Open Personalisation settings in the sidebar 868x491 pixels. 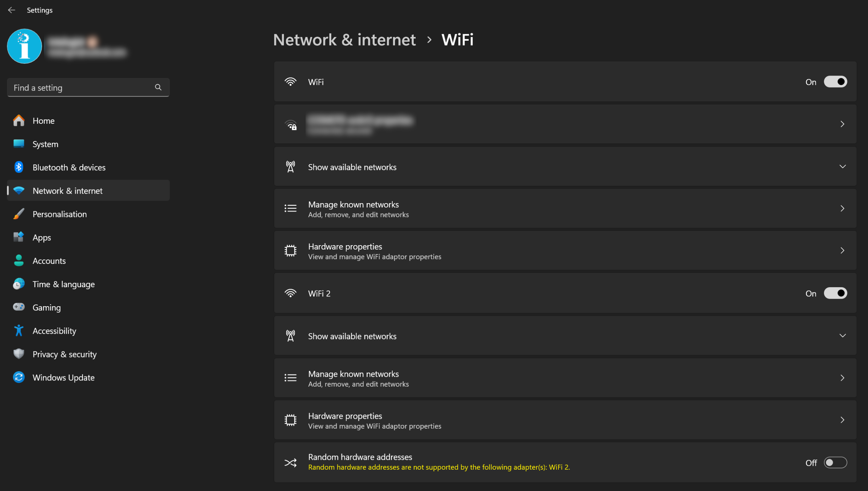point(60,214)
